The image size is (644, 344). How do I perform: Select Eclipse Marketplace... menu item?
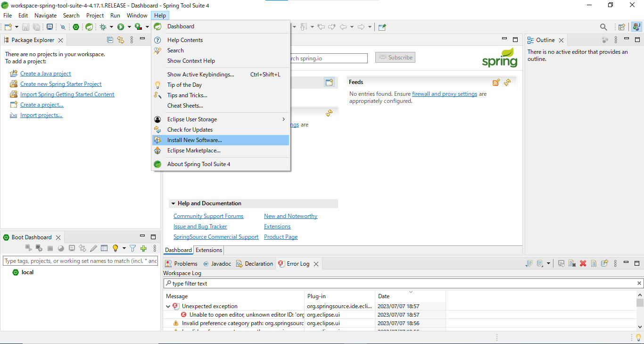(x=221, y=151)
